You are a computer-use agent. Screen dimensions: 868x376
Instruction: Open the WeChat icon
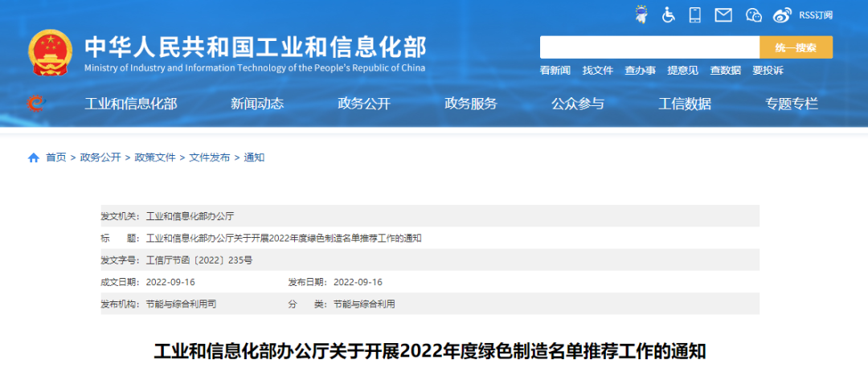tap(753, 14)
